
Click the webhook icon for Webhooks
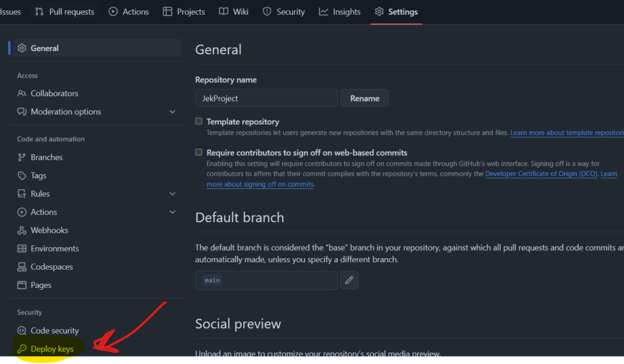tap(22, 231)
